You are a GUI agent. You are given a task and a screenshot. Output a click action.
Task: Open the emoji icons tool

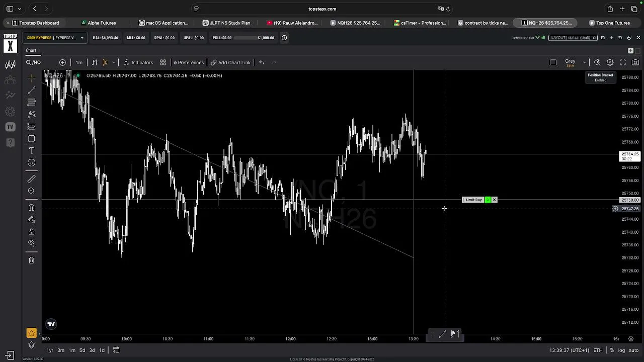(31, 163)
